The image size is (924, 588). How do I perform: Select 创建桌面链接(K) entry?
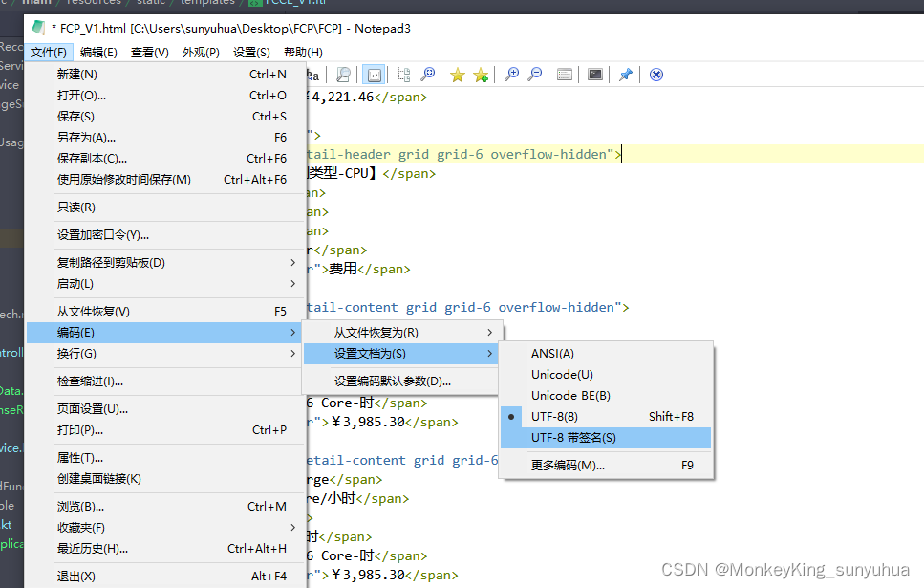(163, 479)
